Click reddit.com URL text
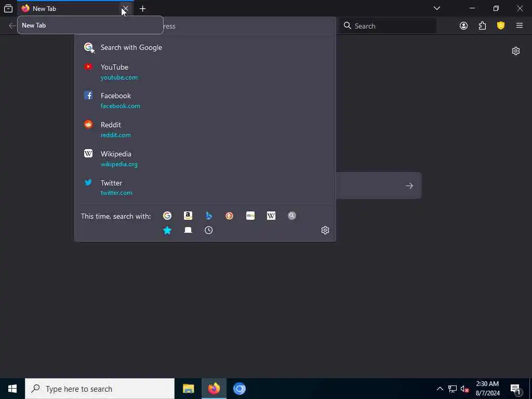 pos(116,135)
